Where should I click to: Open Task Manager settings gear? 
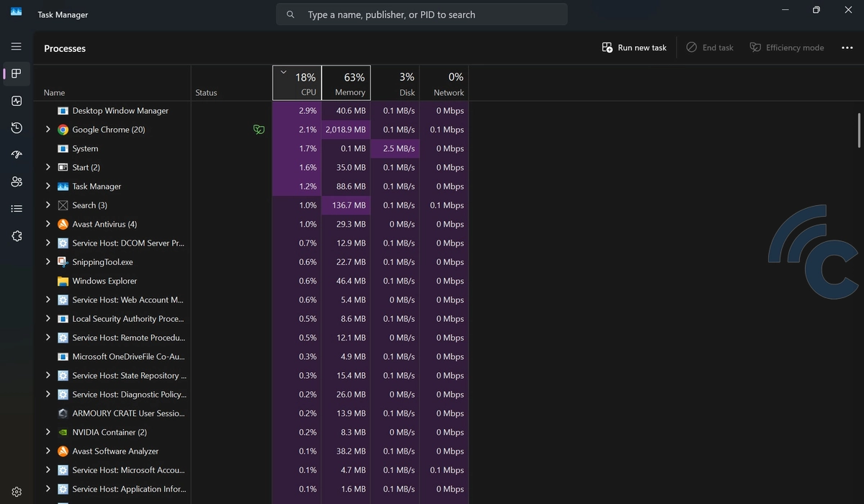[17, 492]
